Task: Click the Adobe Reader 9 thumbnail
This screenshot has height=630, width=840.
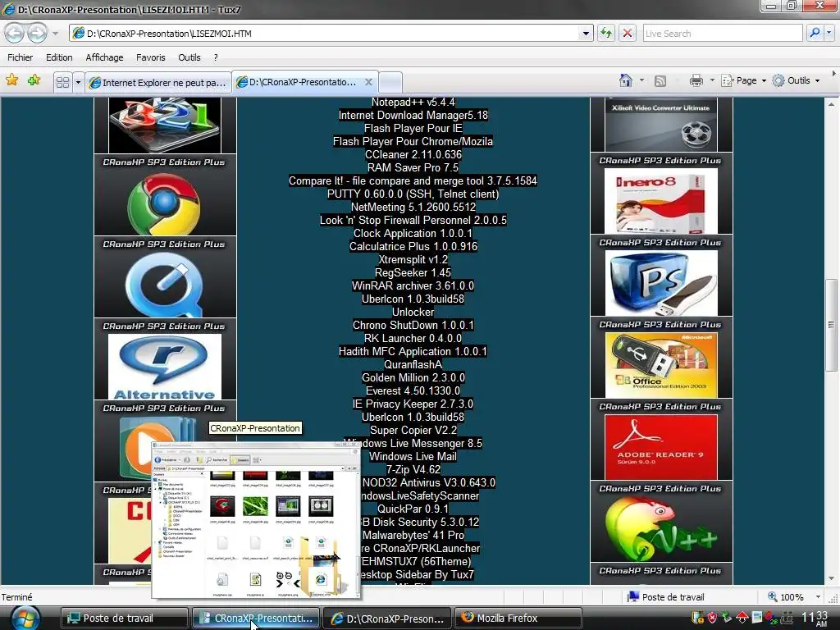Action: point(660,447)
